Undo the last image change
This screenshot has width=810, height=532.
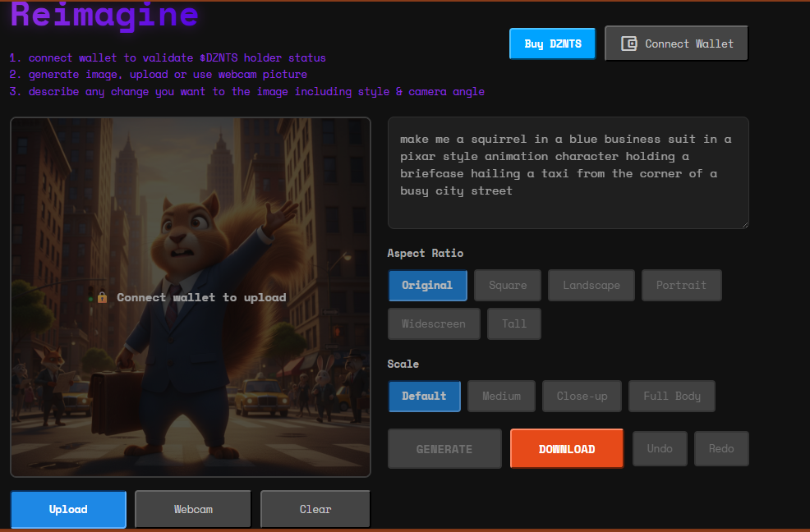point(660,448)
